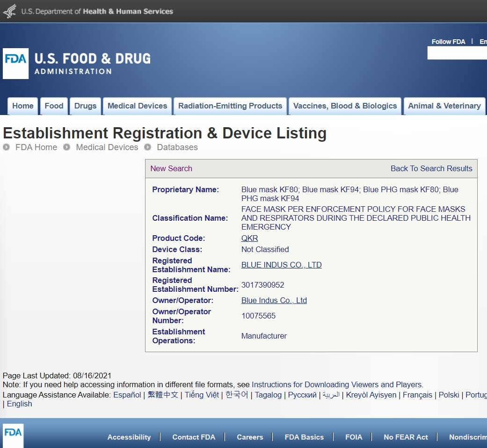Go to Databases breadcrumb

coord(177,147)
